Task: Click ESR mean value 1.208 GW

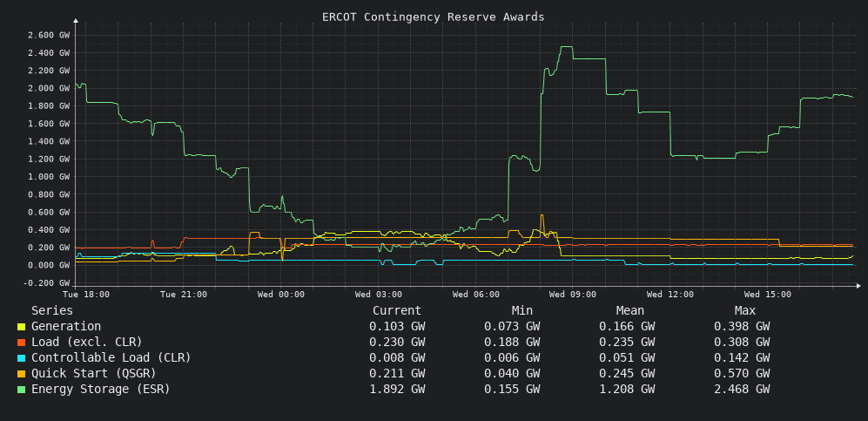Action: point(627,389)
